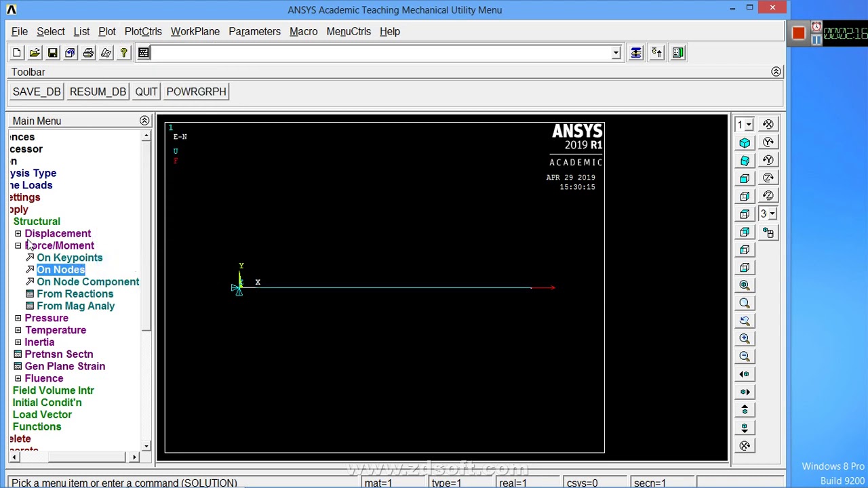Open the PlotCtrls menu
The image size is (868, 488).
coord(143,31)
